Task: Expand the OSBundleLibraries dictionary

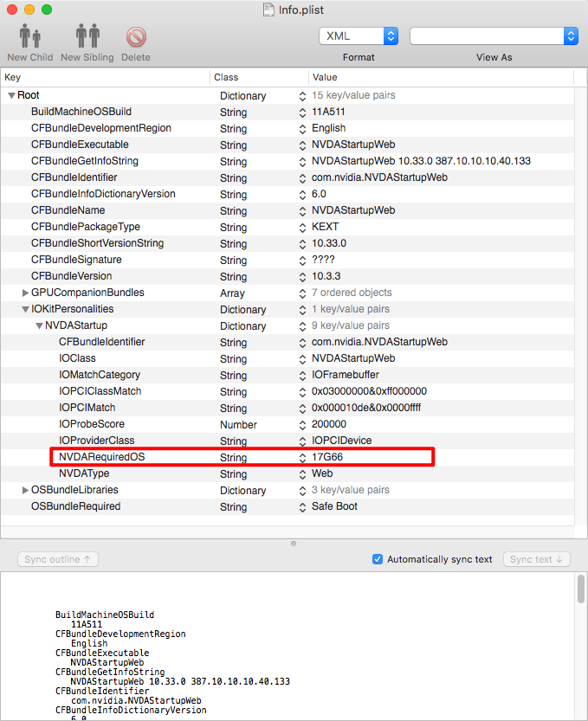Action: (x=26, y=490)
